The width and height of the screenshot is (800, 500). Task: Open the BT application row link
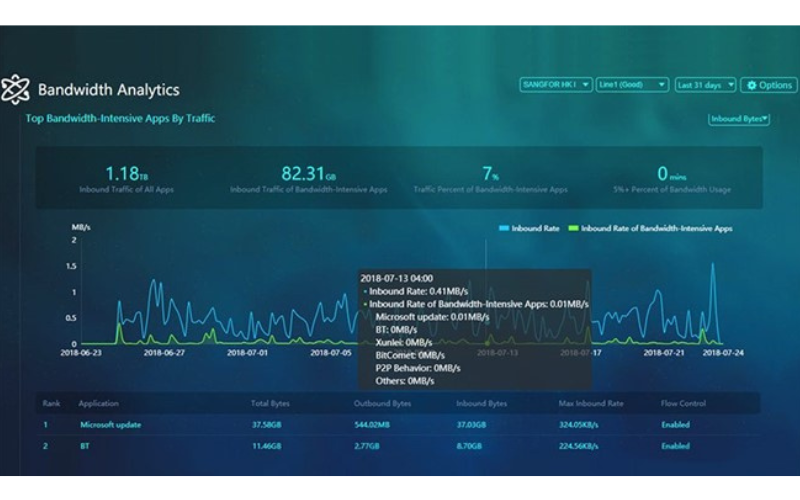[x=85, y=446]
